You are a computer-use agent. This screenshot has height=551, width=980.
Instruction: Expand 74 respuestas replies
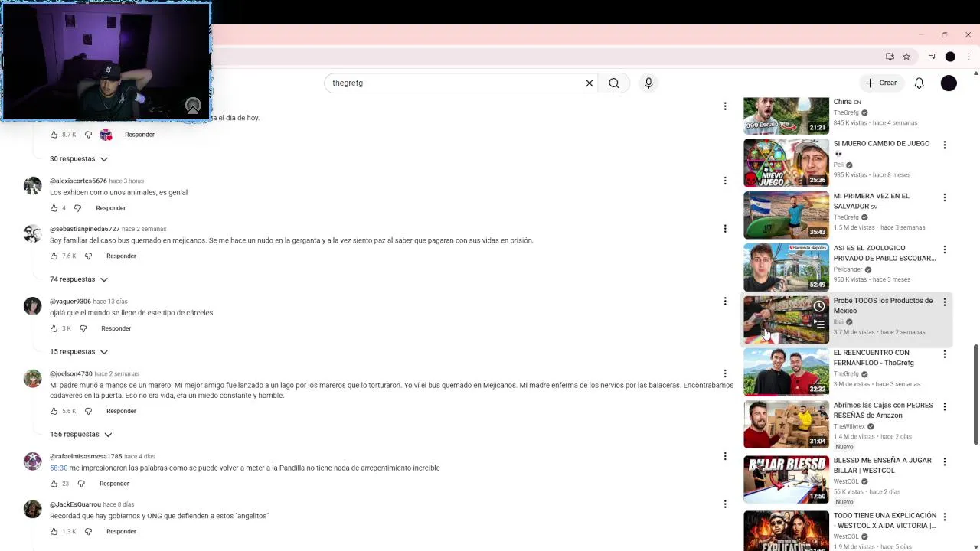click(x=79, y=279)
